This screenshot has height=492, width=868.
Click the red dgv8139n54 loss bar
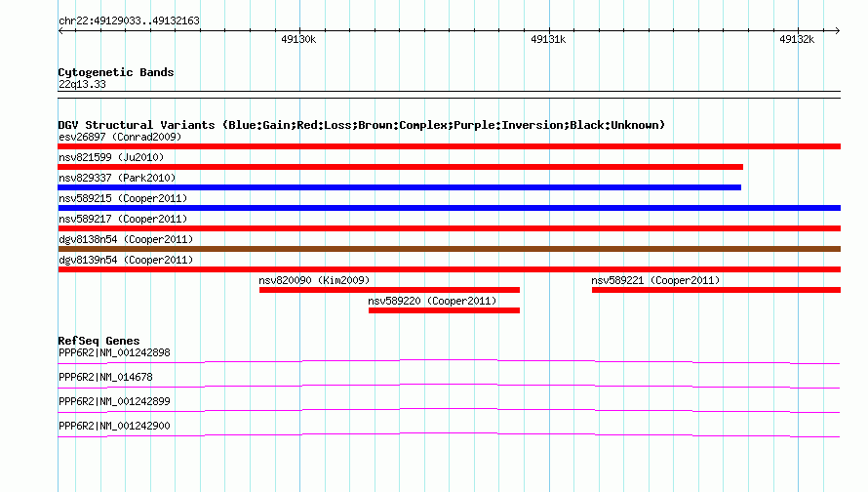[449, 269]
